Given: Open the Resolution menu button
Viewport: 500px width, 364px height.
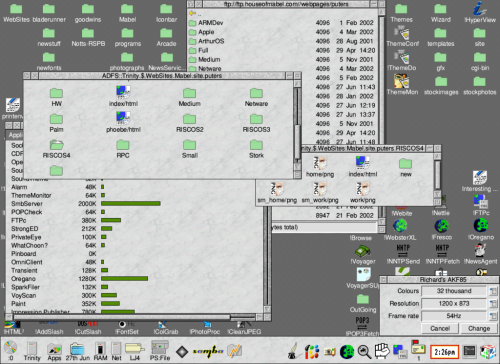Looking at the screenshot, I should 493,303.
